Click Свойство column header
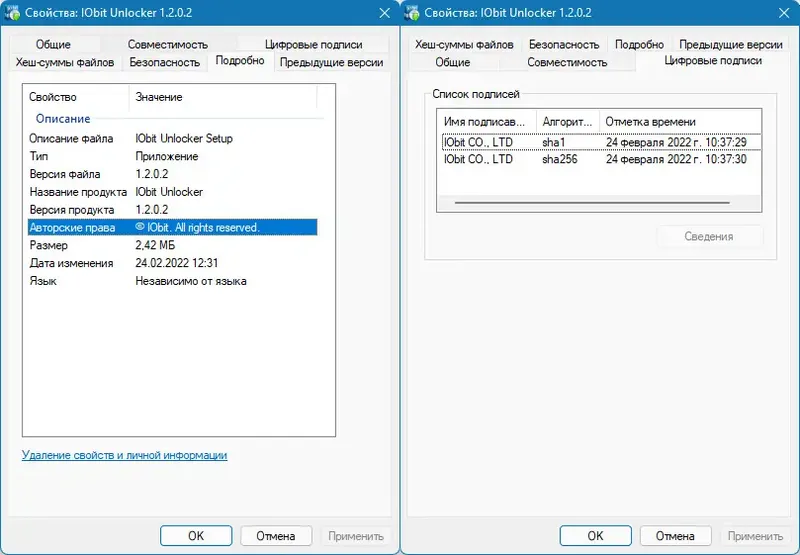 [76, 97]
